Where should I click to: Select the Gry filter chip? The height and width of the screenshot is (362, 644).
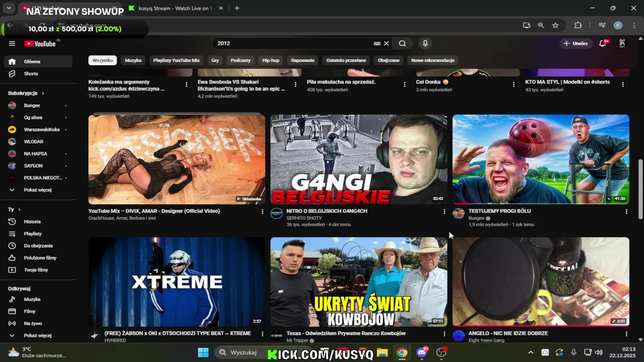(x=215, y=60)
